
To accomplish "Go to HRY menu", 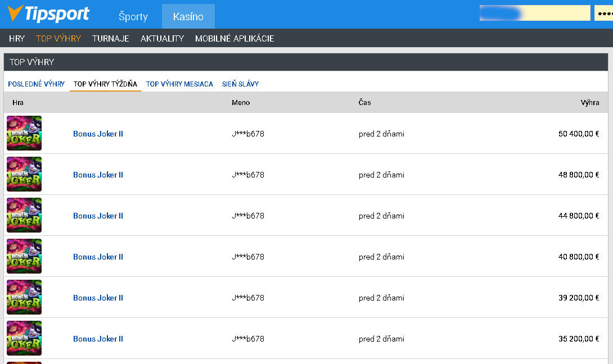I will (x=17, y=38).
